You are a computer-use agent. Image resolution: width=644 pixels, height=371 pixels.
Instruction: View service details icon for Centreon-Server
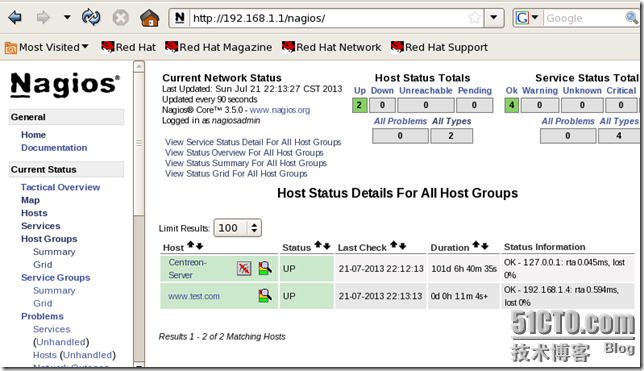click(x=265, y=268)
